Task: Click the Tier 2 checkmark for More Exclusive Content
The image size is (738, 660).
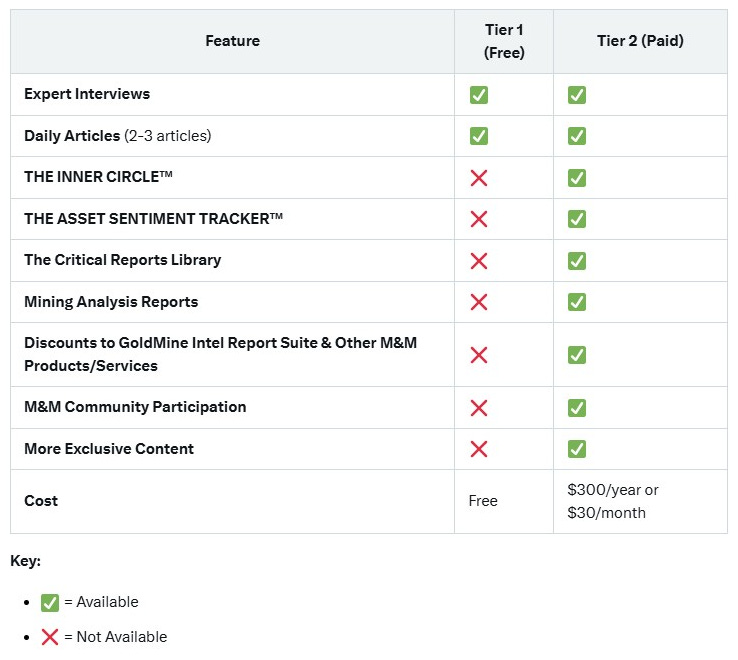Action: [x=577, y=449]
